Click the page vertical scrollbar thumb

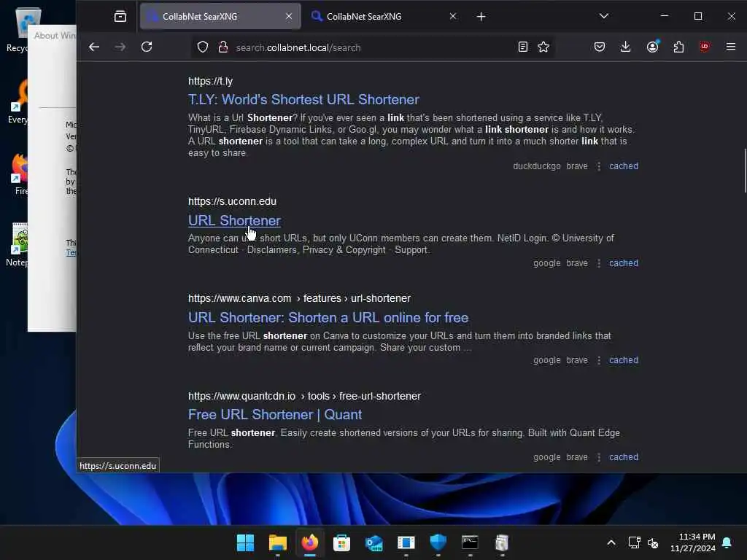(745, 171)
